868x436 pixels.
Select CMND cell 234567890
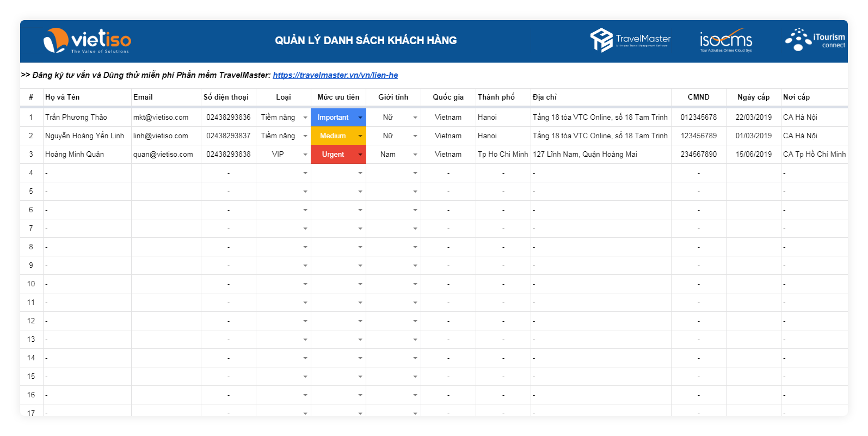coord(699,155)
